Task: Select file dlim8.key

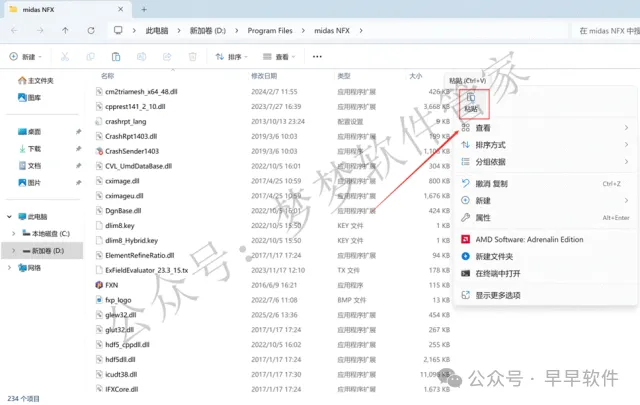Action: point(120,225)
